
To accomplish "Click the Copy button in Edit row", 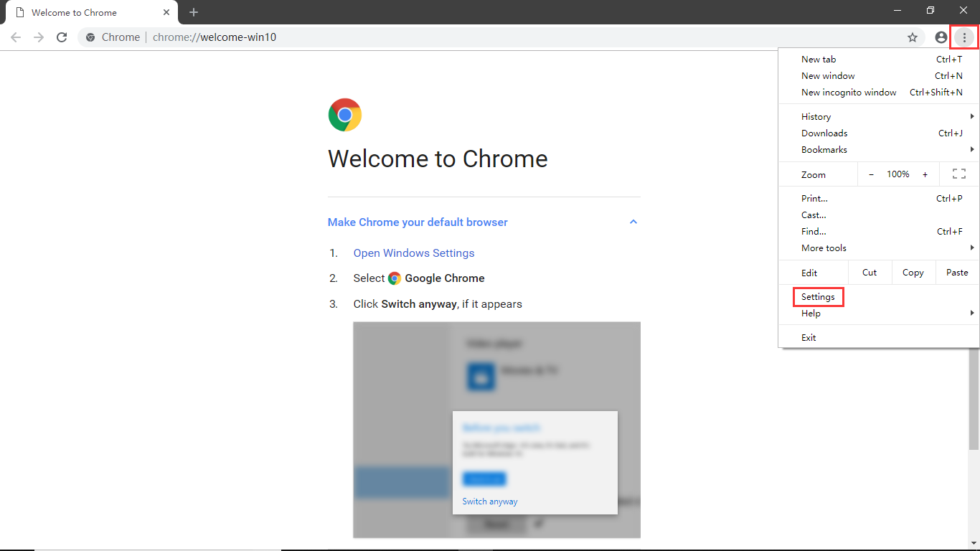I will tap(913, 273).
